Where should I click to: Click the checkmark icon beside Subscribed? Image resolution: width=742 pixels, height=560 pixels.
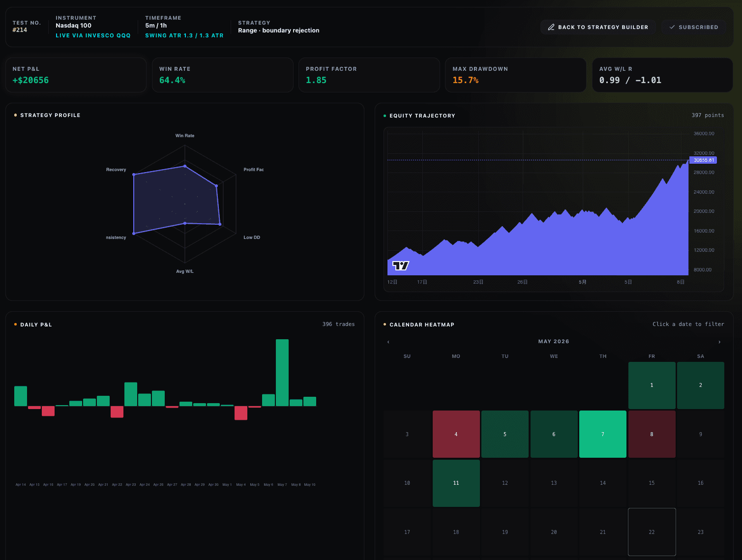[x=672, y=27]
